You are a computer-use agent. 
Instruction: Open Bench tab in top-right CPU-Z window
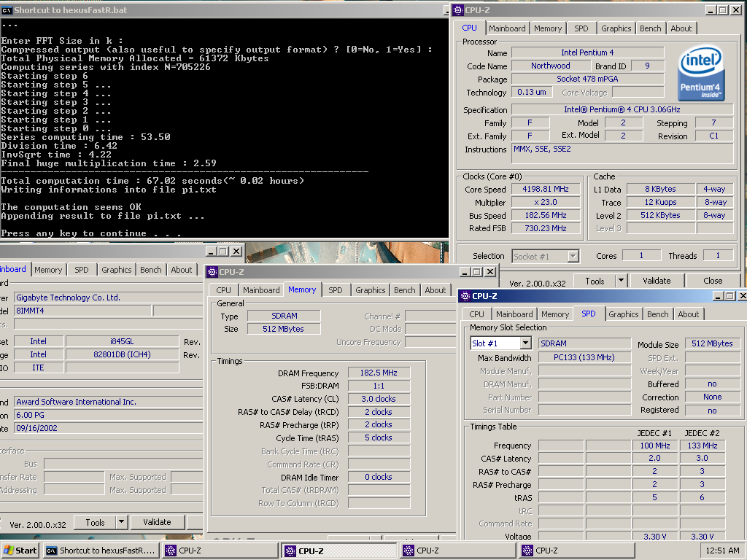tap(650, 28)
